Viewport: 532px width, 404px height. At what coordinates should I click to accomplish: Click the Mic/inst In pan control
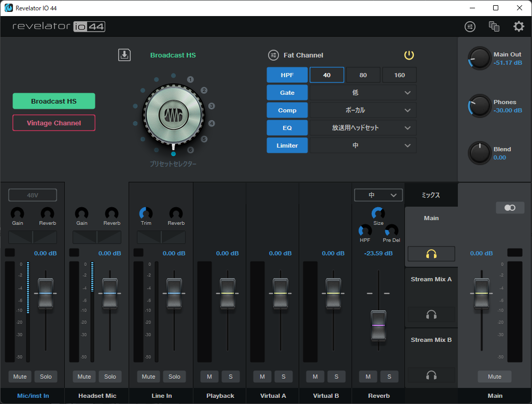pos(33,237)
